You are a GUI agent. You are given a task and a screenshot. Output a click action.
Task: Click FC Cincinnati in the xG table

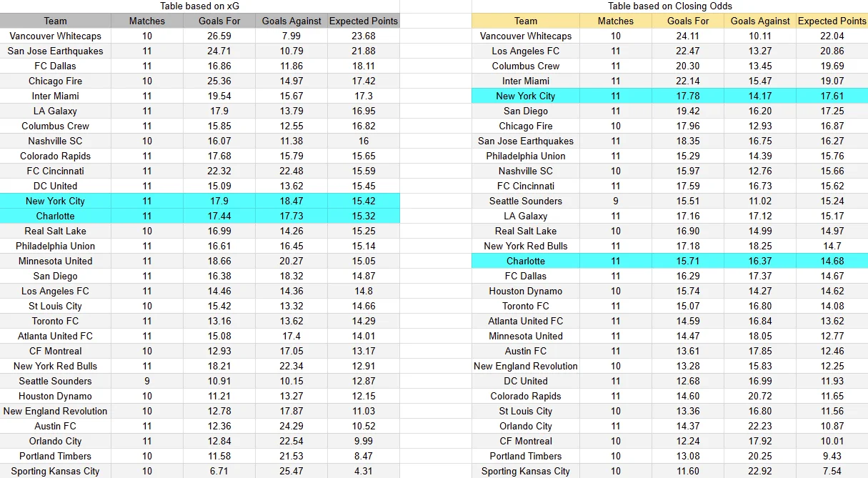point(56,171)
